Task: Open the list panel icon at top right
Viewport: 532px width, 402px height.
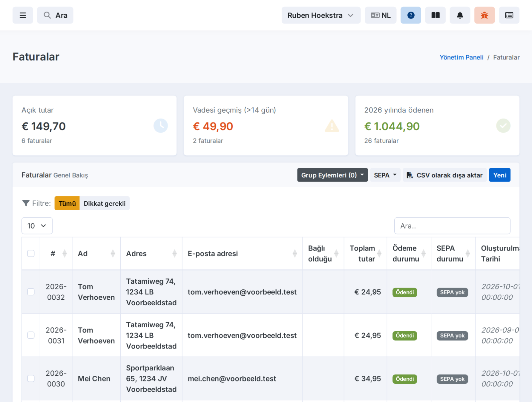Action: point(509,15)
